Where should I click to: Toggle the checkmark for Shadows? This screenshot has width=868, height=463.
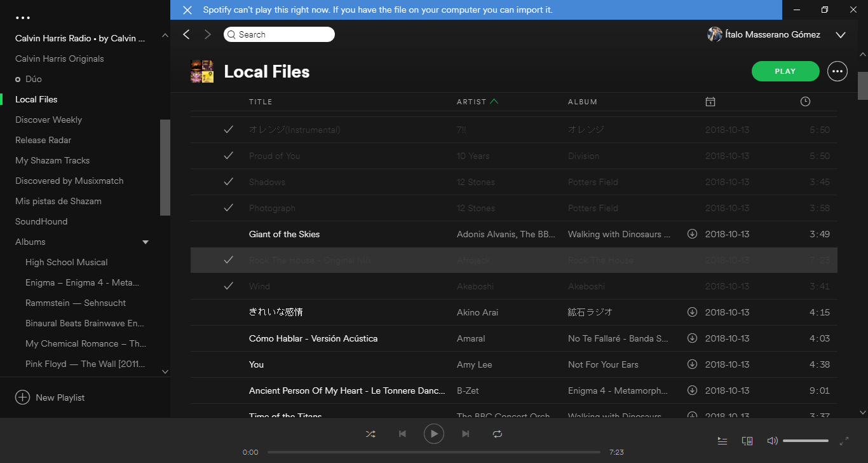pos(229,182)
